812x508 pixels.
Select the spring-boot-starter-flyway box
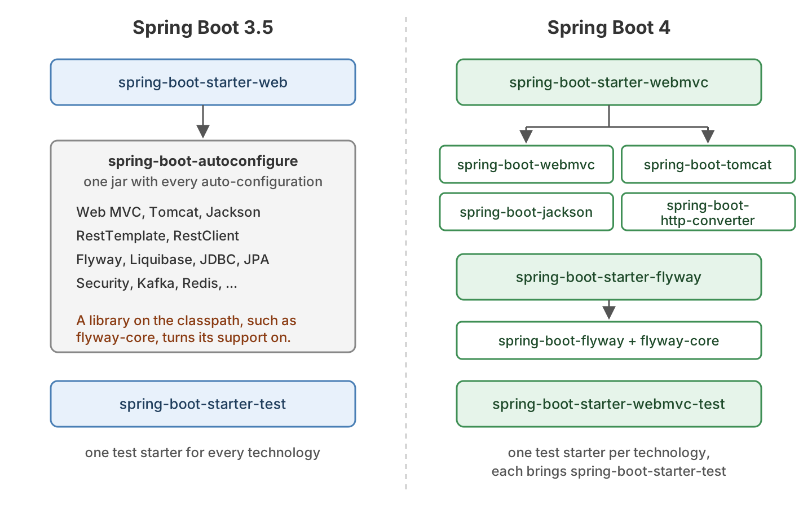[608, 277]
